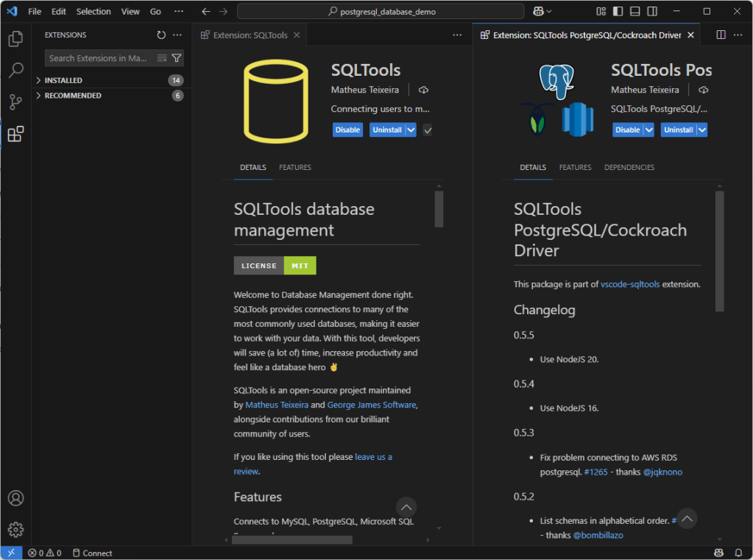Viewport: 753px width, 560px height.
Task: Split the editor to the right
Action: point(721,35)
